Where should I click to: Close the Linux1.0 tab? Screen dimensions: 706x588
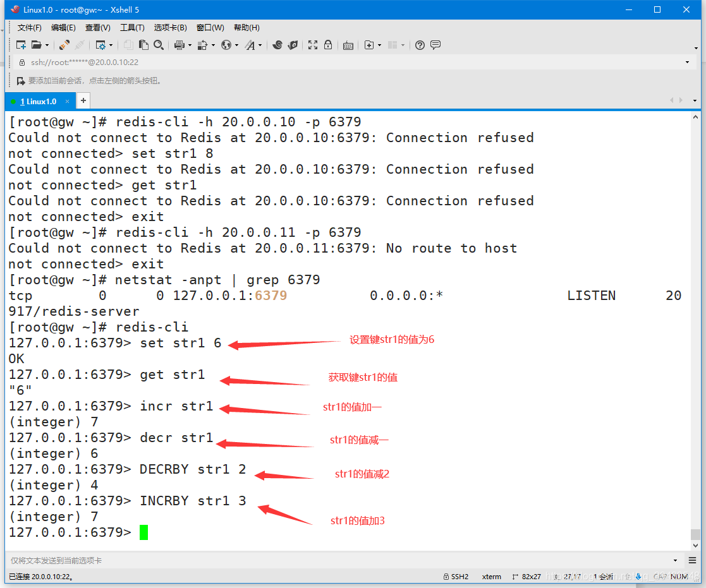(67, 102)
